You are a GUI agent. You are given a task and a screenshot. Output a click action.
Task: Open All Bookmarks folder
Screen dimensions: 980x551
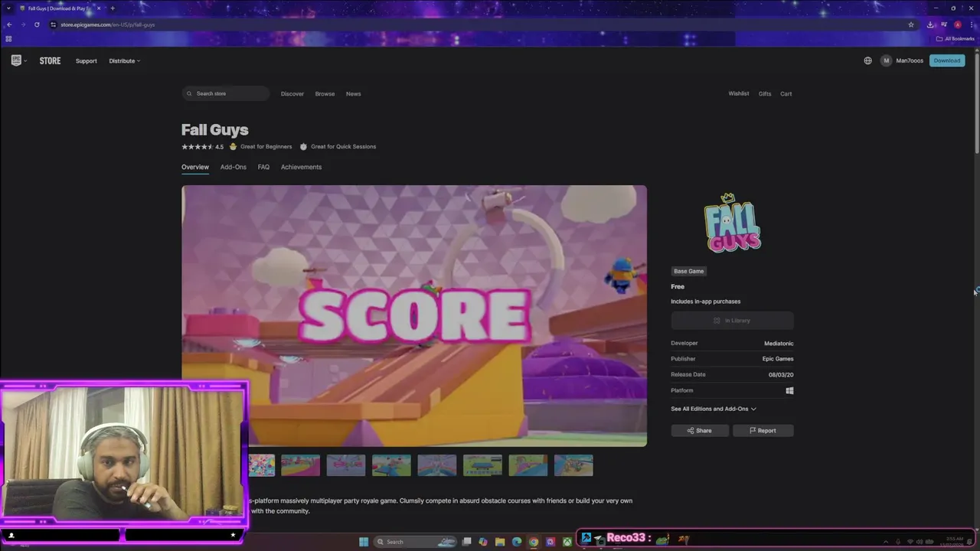[x=955, y=38]
